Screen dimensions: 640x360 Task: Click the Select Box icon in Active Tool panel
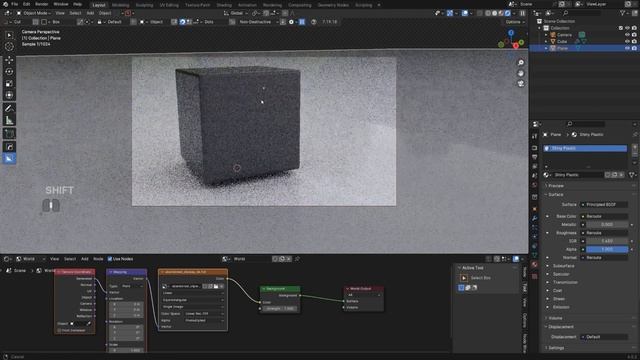(x=464, y=278)
